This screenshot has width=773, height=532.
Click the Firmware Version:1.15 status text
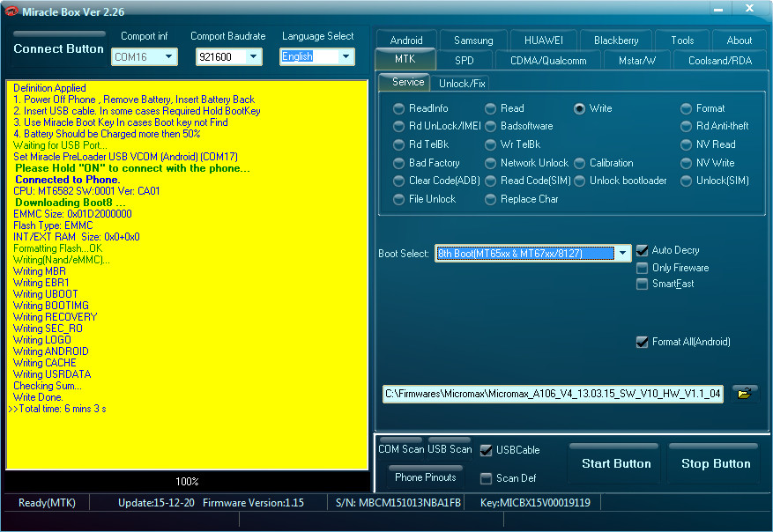[x=253, y=503]
